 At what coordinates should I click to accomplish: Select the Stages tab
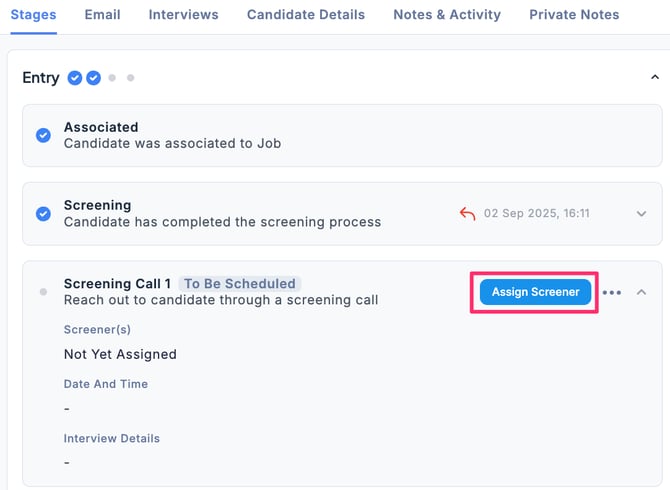33,15
